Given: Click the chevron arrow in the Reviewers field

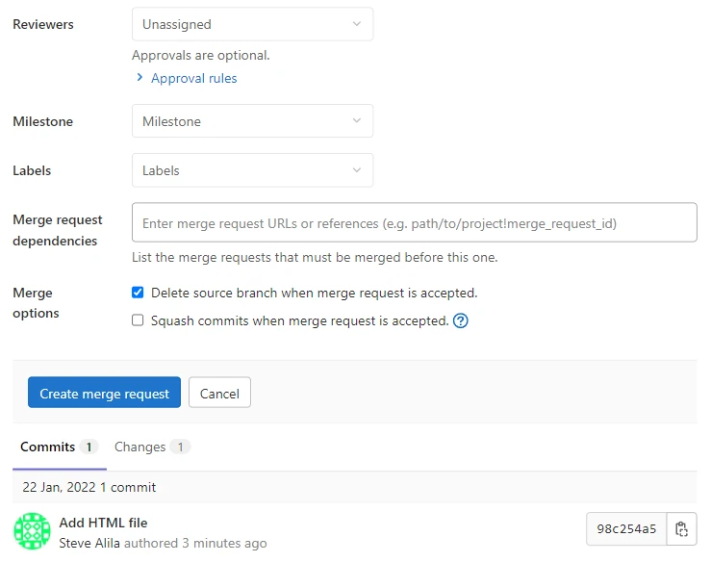Looking at the screenshot, I should click(x=357, y=24).
